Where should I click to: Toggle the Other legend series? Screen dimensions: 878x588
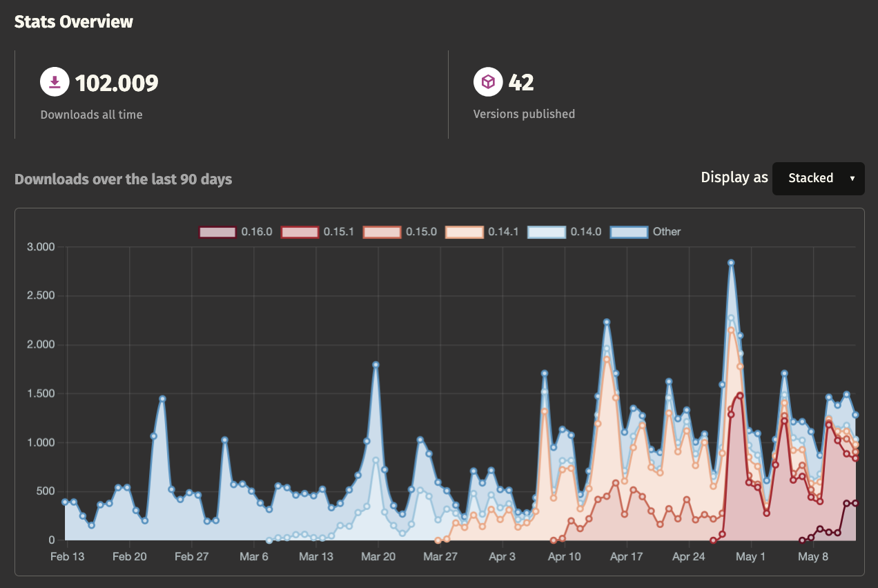(x=645, y=232)
